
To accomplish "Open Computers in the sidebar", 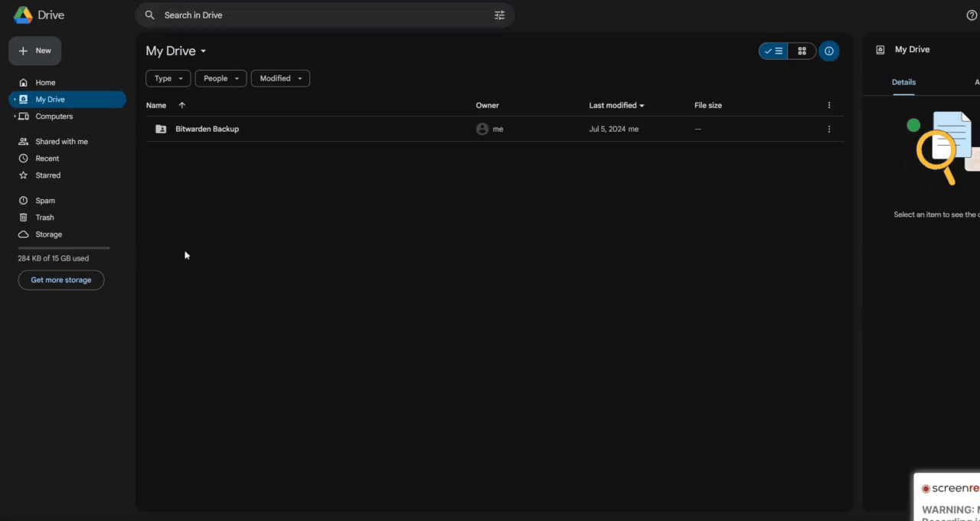I will [54, 116].
